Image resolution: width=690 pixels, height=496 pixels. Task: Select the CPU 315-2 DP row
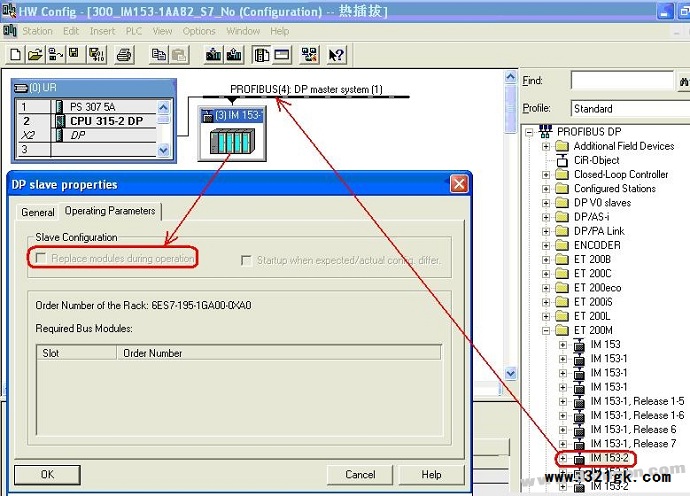coord(106,121)
